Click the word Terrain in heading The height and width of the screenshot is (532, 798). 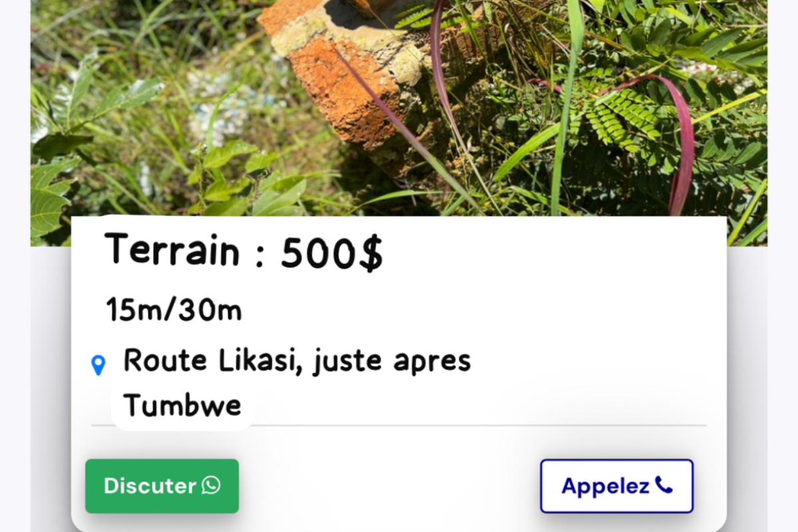[x=172, y=250]
